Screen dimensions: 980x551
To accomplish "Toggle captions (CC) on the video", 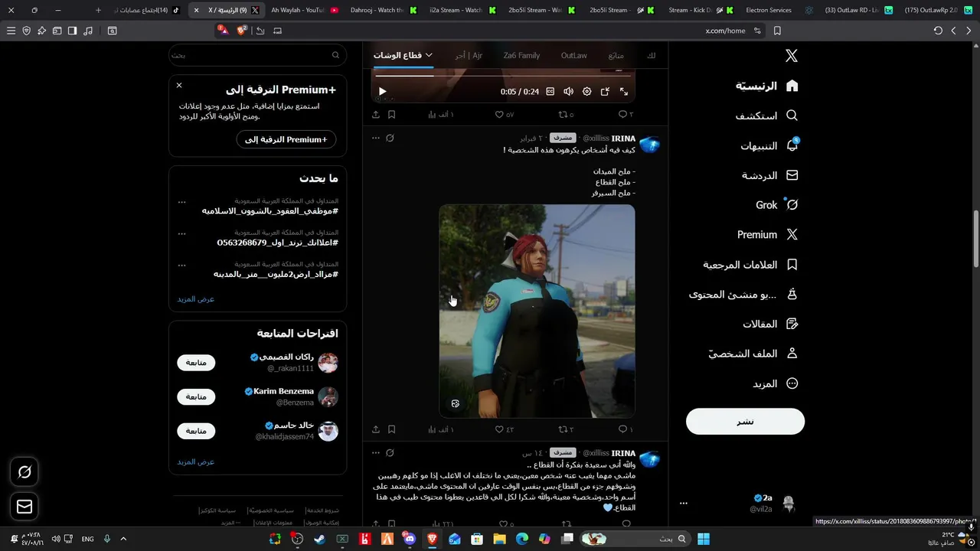I will point(550,91).
